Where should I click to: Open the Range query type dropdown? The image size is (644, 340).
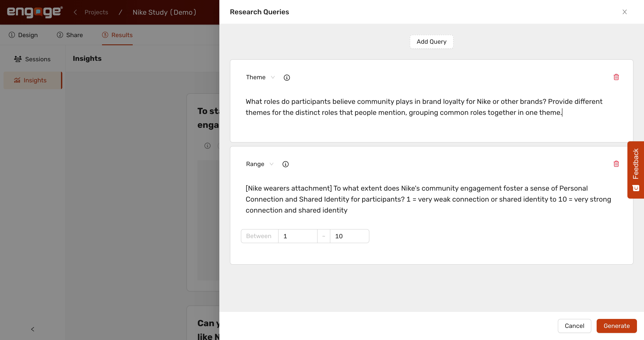coord(259,164)
